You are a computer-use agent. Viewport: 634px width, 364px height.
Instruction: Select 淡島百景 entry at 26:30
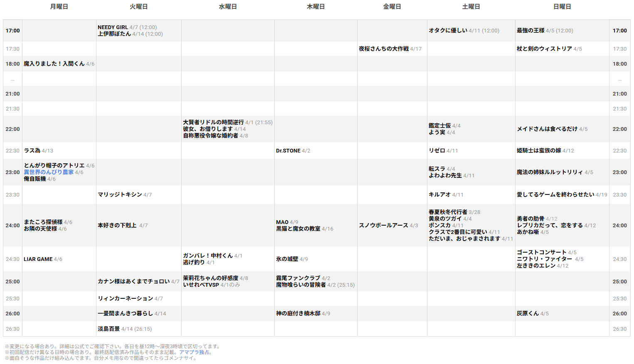pyautogui.click(x=109, y=329)
